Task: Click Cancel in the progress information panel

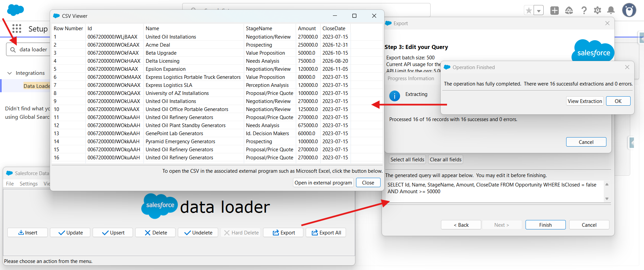Action: point(586,142)
